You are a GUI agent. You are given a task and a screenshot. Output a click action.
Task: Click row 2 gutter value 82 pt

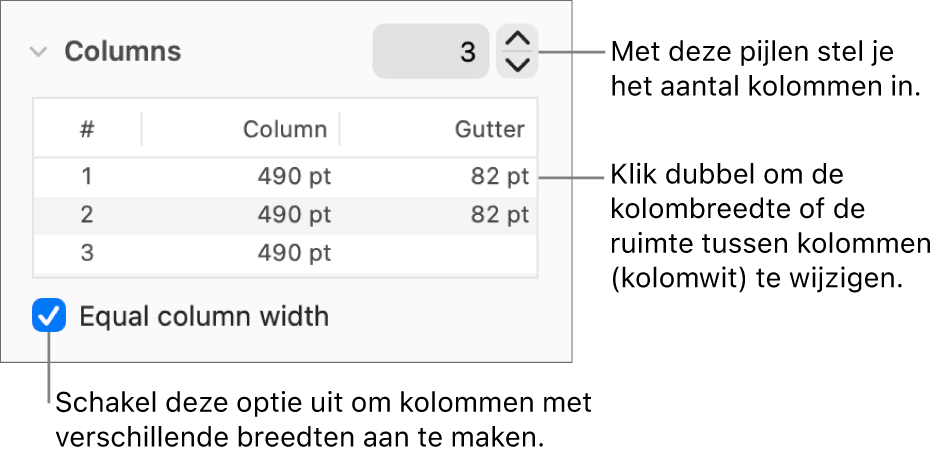(500, 215)
